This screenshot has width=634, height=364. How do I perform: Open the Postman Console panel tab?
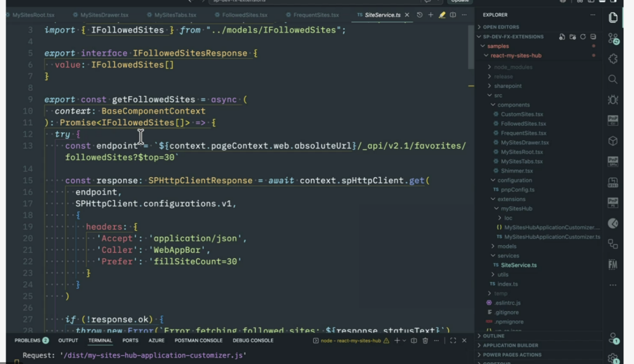coord(199,340)
